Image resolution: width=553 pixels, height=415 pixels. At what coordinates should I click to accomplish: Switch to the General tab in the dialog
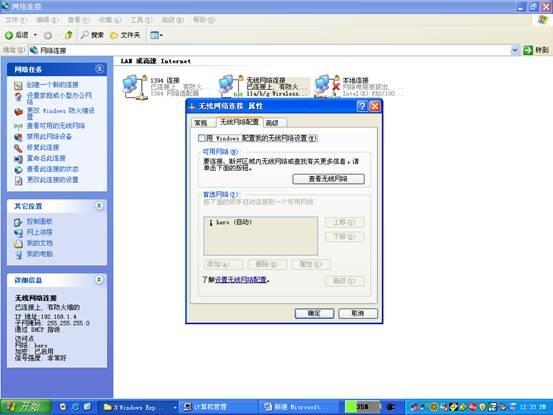tap(201, 123)
